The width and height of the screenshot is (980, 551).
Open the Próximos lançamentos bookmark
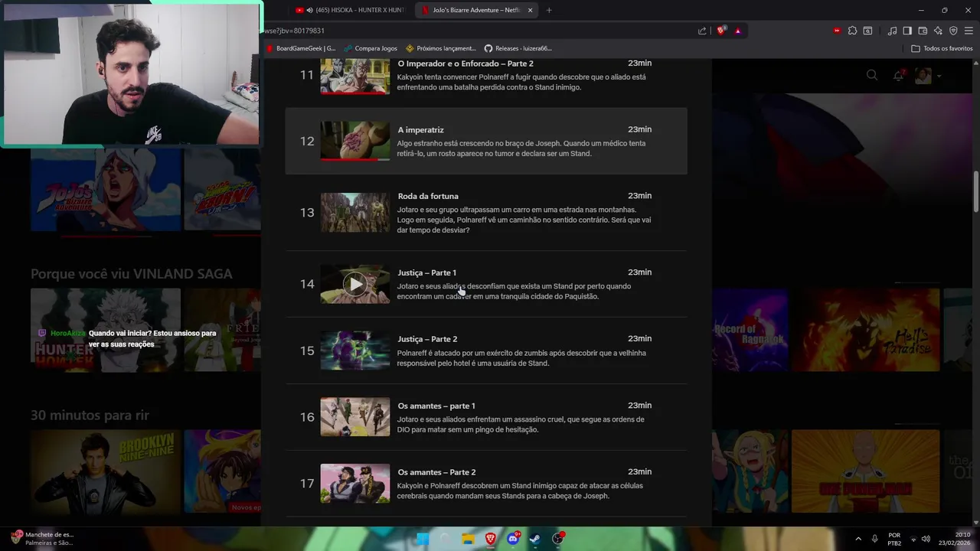[441, 48]
